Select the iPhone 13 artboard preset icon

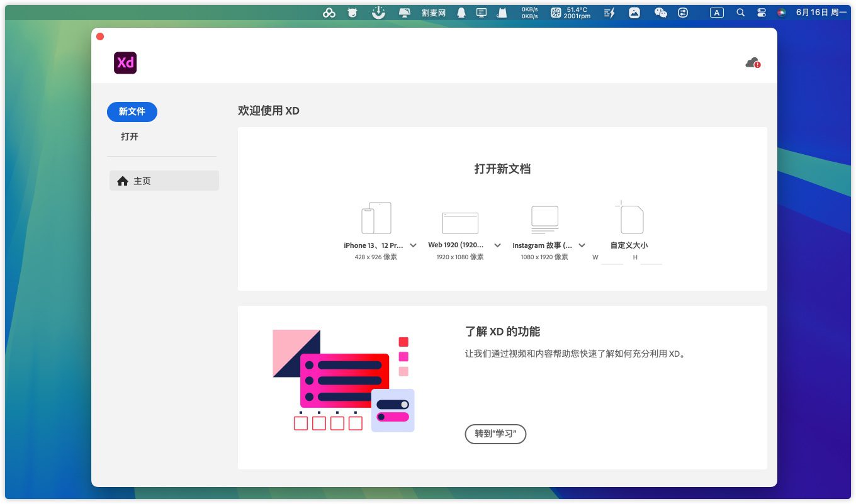click(376, 218)
